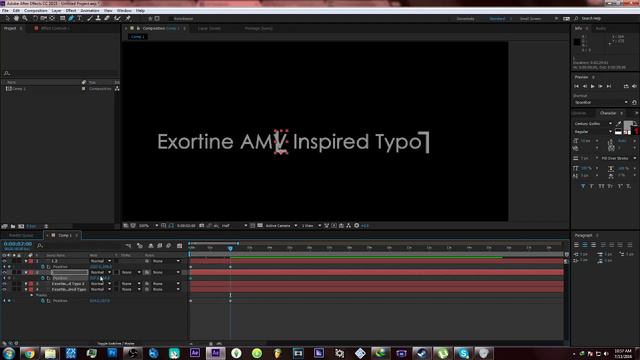Viewport: 640px width, 360px height.
Task: Align paragraph text left
Action: [576, 245]
